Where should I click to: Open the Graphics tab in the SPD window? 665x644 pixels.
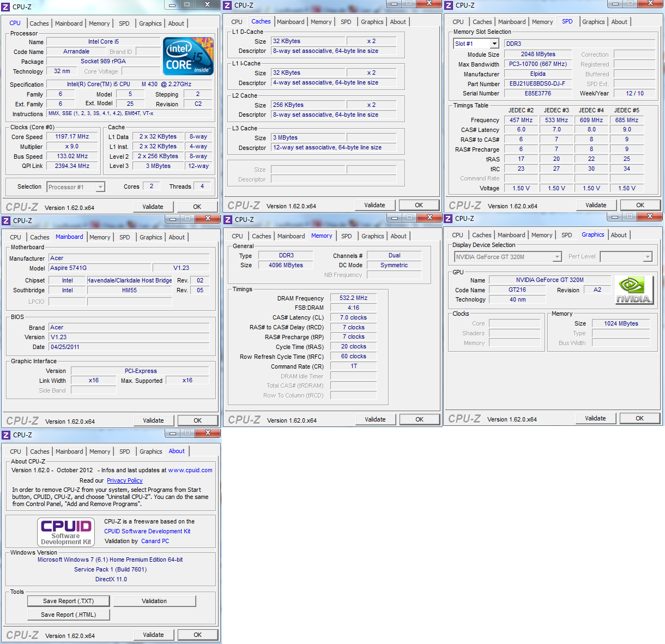(594, 22)
